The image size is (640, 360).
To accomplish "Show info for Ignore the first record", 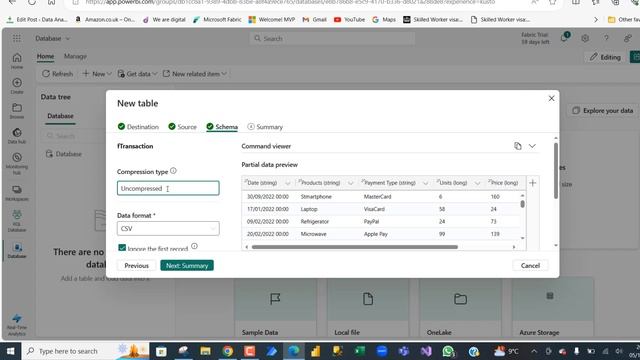I will click(194, 246).
